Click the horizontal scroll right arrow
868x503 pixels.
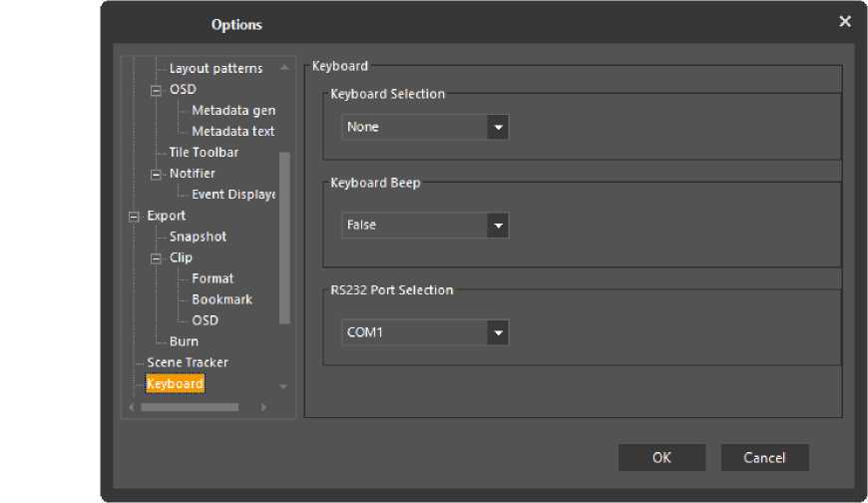(x=263, y=407)
